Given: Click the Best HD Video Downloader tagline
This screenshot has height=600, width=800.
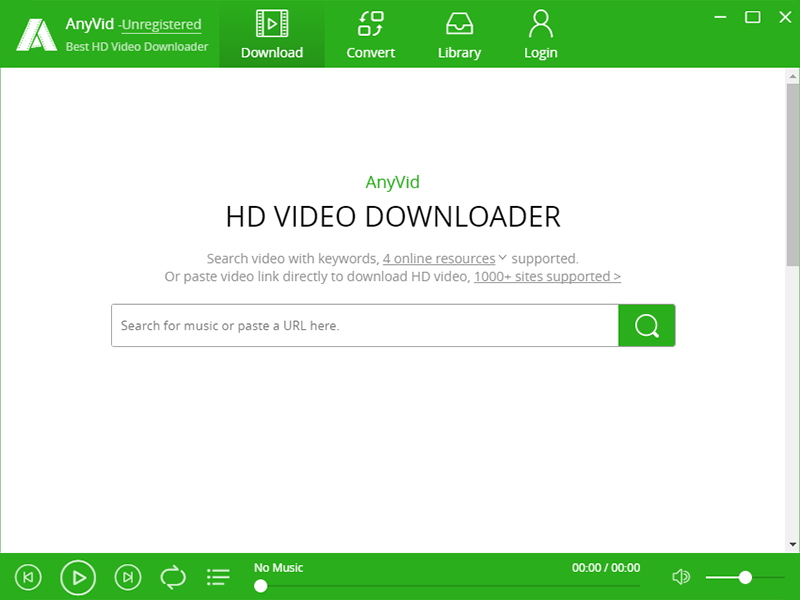Looking at the screenshot, I should pos(137,46).
